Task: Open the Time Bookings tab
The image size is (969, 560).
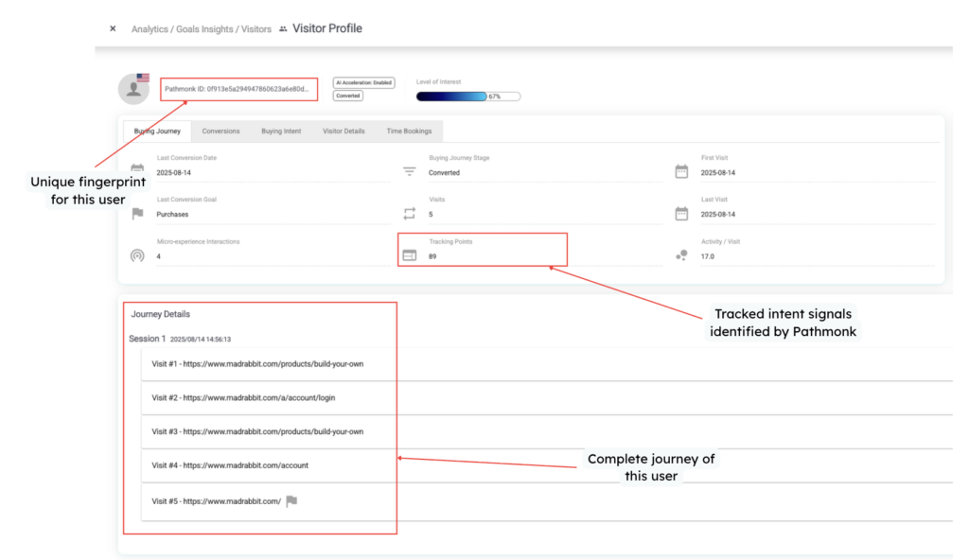Action: click(409, 131)
